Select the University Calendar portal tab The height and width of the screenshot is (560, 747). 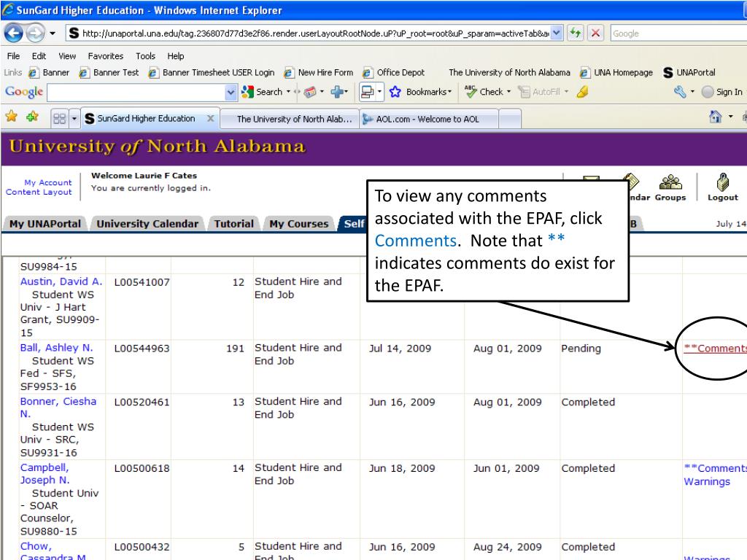pos(147,224)
